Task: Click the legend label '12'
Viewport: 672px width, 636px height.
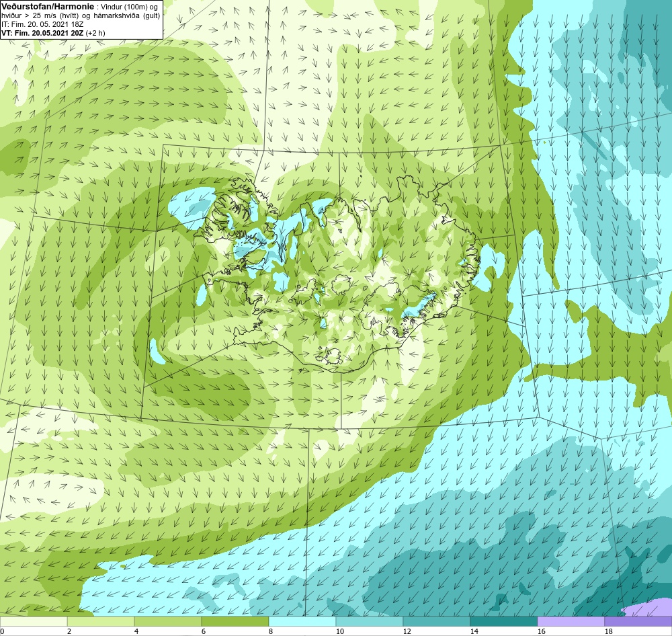Action: click(x=407, y=631)
